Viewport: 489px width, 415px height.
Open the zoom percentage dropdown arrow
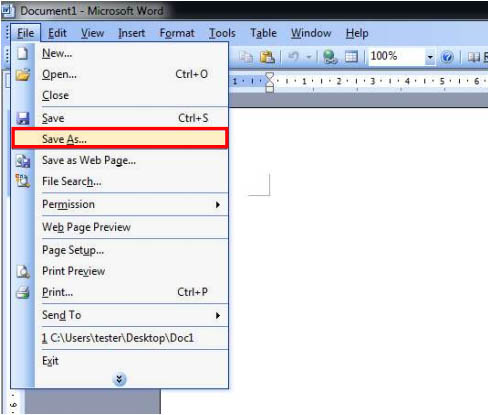(x=430, y=57)
